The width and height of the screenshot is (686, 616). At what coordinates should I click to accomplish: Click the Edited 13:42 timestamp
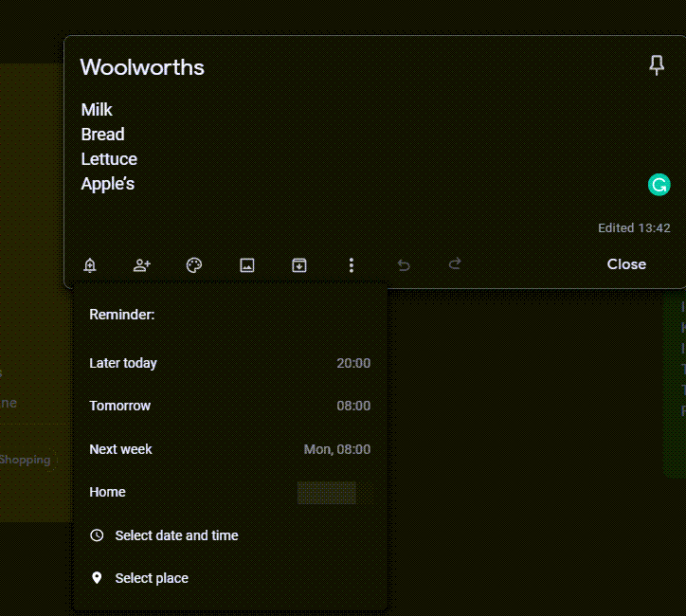tap(634, 228)
